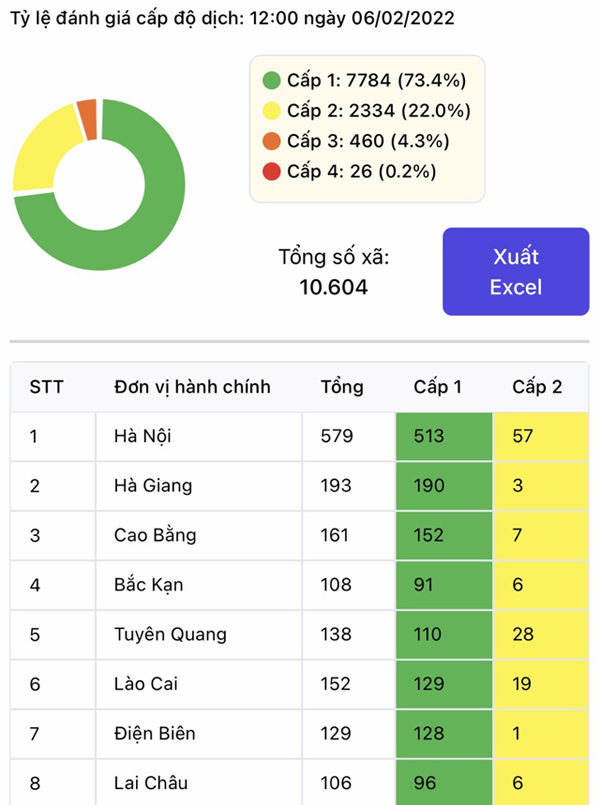Click the Cấp 2 column header
Image resolution: width=600 pixels, height=805 pixels.
(537, 387)
